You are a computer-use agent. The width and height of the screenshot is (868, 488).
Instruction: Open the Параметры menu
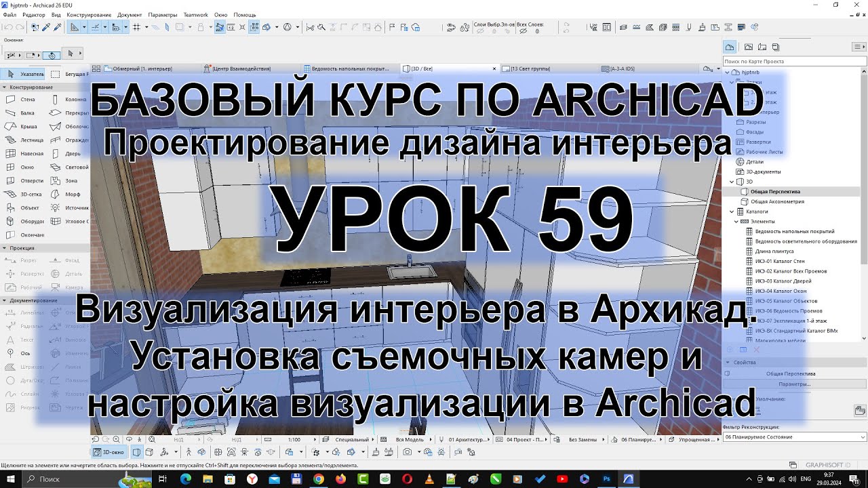click(163, 14)
